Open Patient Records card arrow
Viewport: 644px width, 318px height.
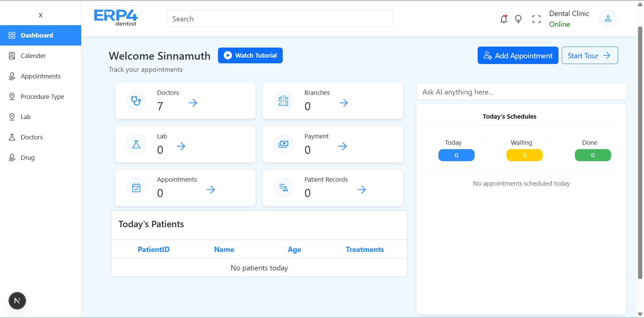click(x=362, y=190)
